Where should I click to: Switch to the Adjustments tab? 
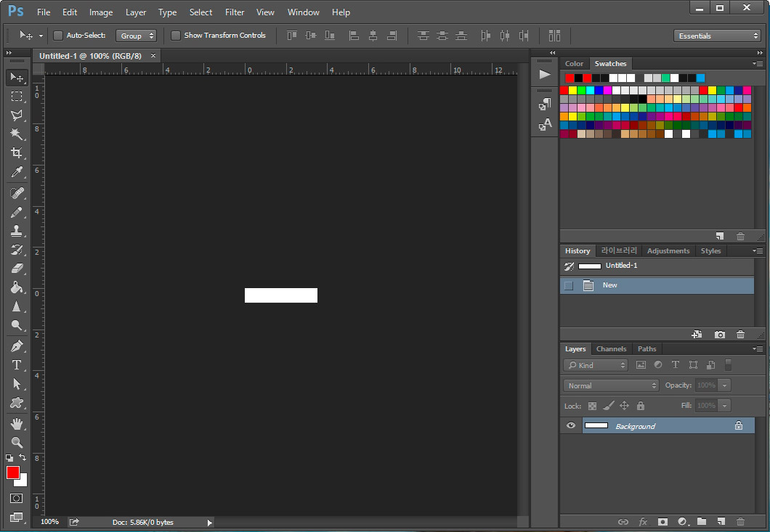click(668, 251)
